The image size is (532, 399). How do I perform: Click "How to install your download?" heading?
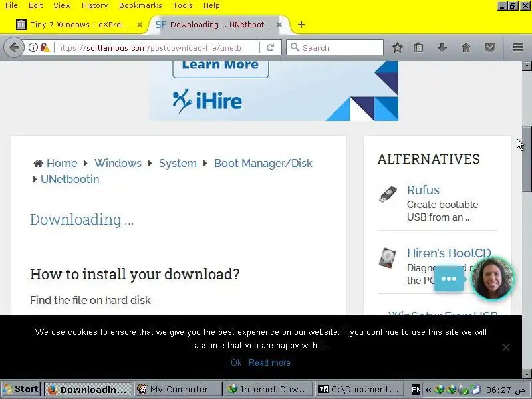(x=135, y=274)
